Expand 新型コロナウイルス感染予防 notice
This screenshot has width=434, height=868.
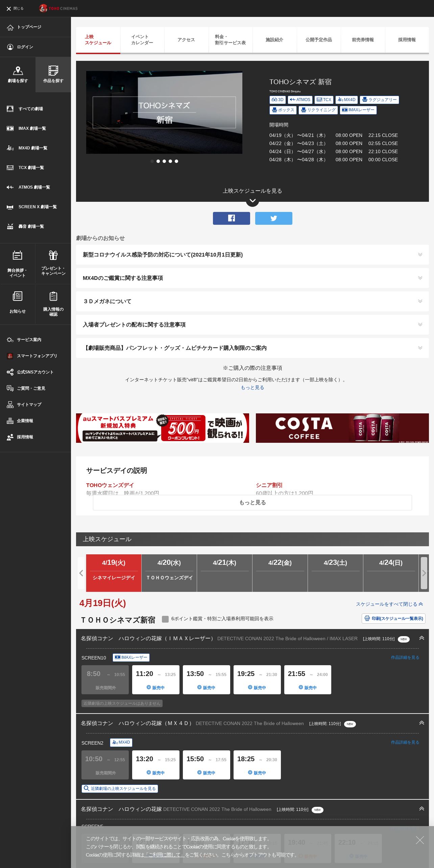252,255
